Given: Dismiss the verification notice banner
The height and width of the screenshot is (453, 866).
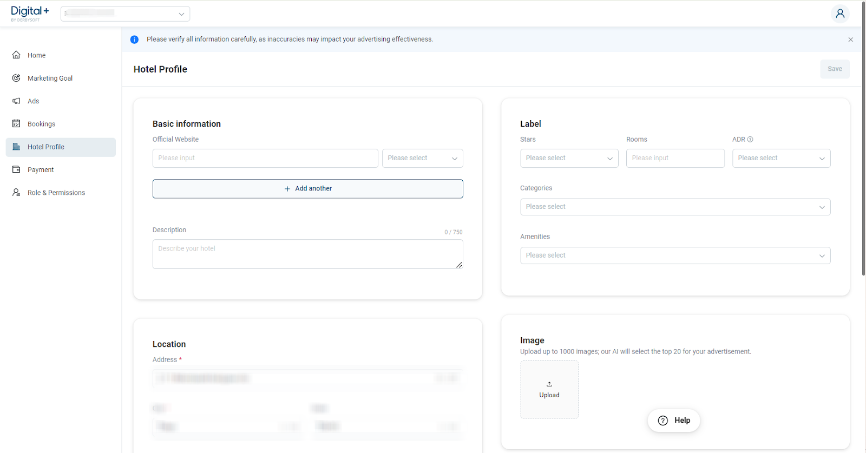Looking at the screenshot, I should tap(851, 39).
